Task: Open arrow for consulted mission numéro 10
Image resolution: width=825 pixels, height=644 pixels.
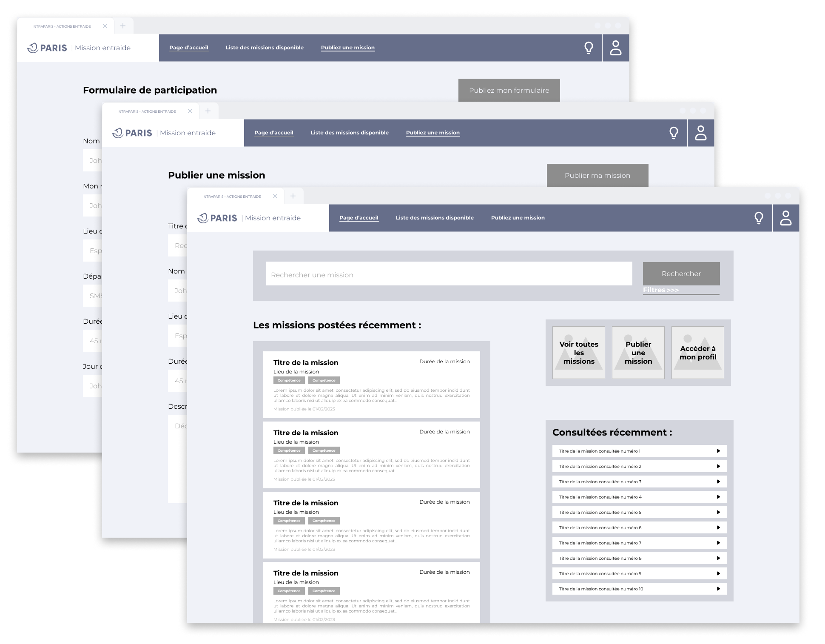Action: point(718,589)
